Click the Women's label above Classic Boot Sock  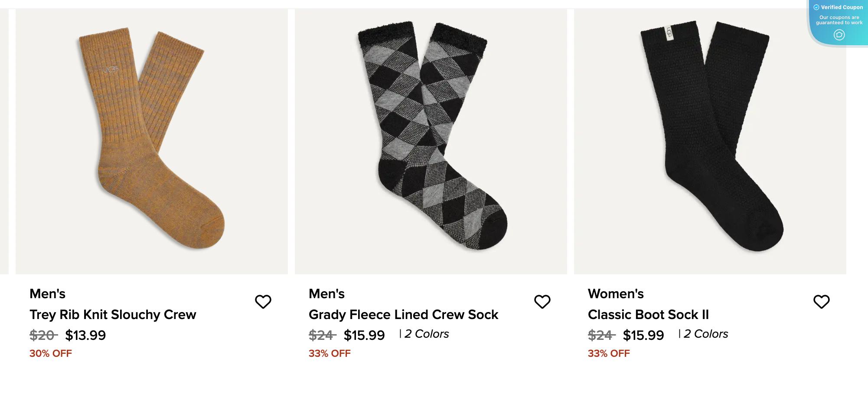coord(616,294)
